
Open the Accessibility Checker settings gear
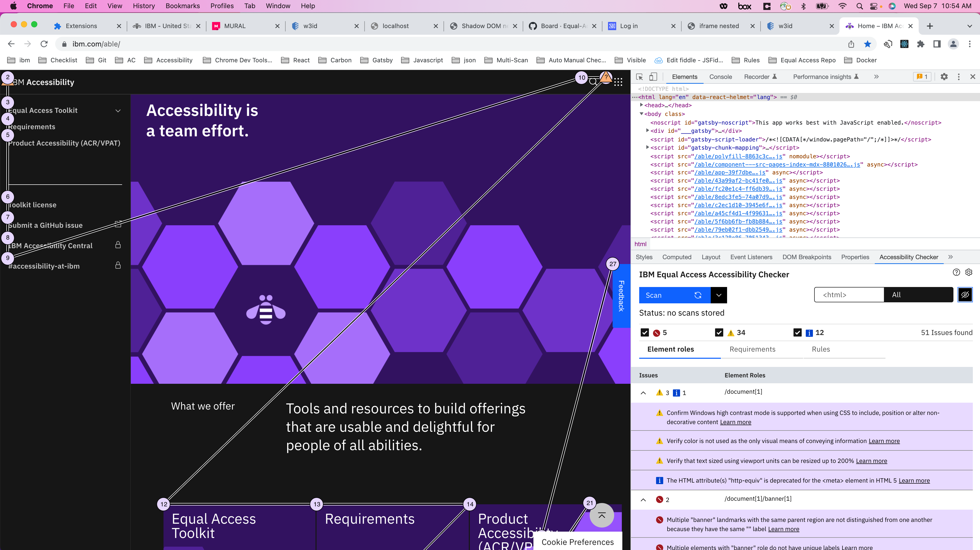[x=969, y=272]
